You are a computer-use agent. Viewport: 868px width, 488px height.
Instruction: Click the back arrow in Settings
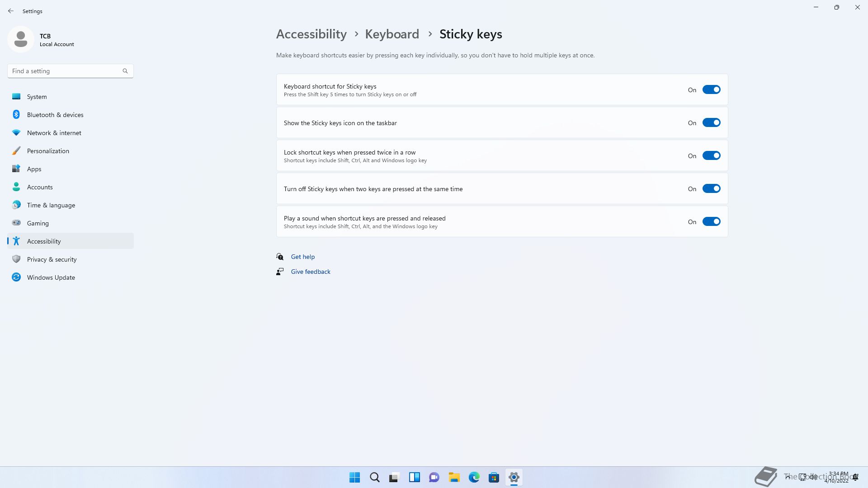coord(11,11)
